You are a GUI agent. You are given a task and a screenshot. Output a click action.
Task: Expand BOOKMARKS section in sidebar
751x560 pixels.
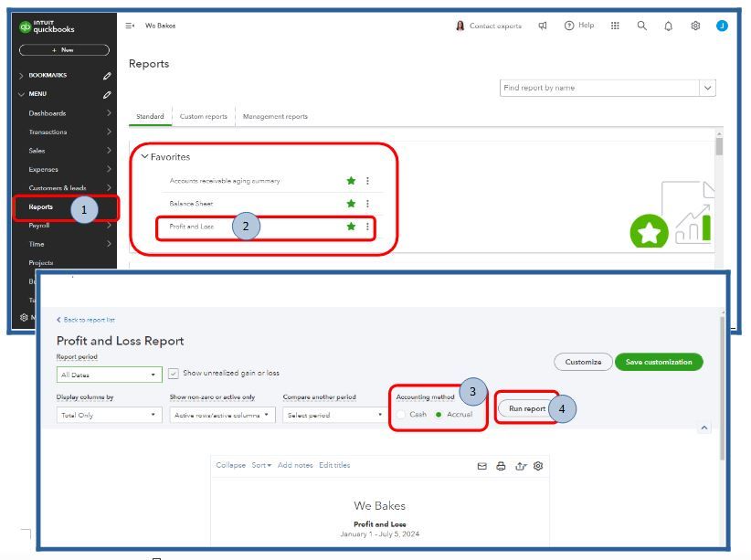(21, 76)
